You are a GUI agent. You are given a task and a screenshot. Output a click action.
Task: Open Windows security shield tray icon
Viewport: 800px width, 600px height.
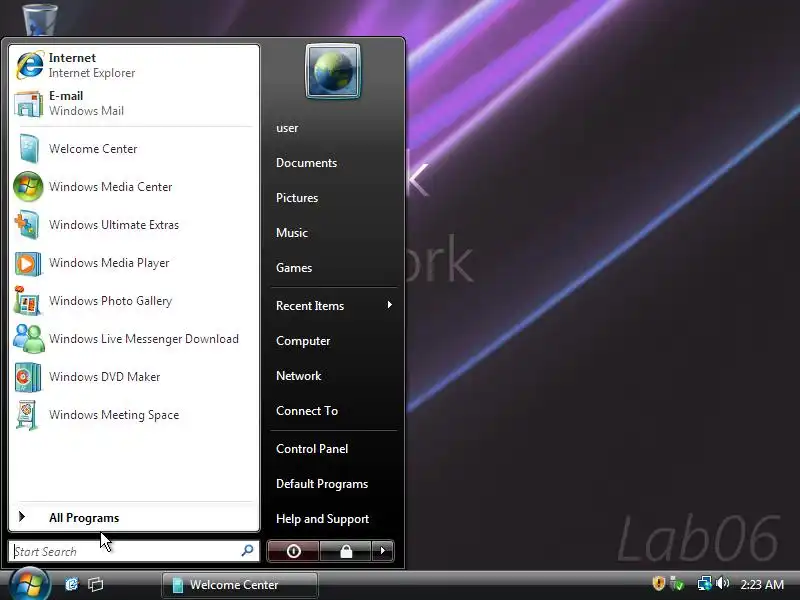[x=659, y=583]
